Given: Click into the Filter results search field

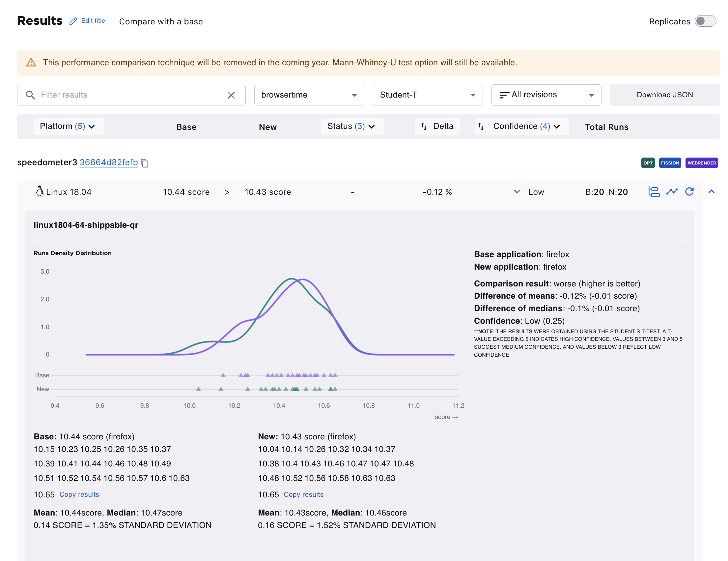Looking at the screenshot, I should coord(130,95).
